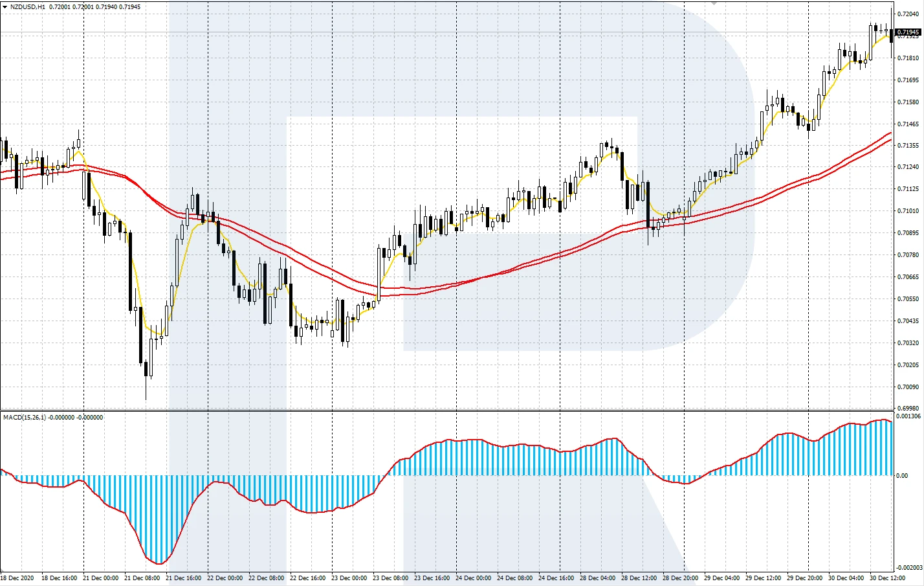Click time axis label 18 Dec 16:00
924x586 pixels.
[60, 578]
